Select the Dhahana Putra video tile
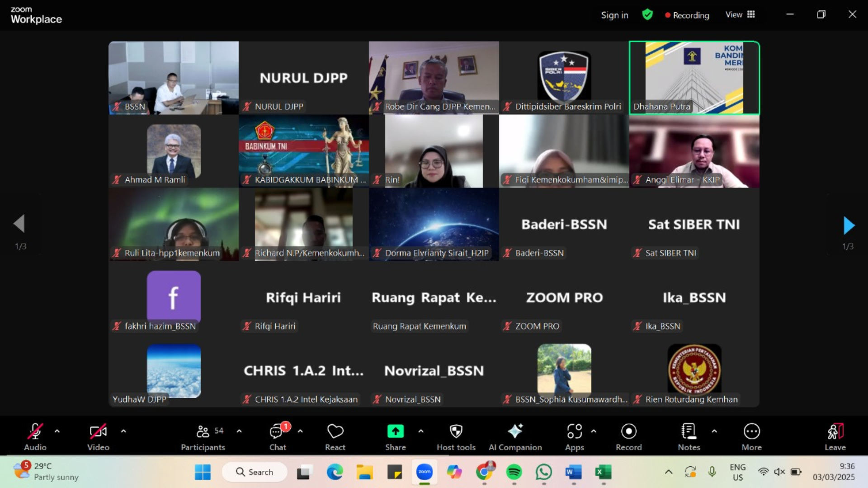 coord(694,78)
